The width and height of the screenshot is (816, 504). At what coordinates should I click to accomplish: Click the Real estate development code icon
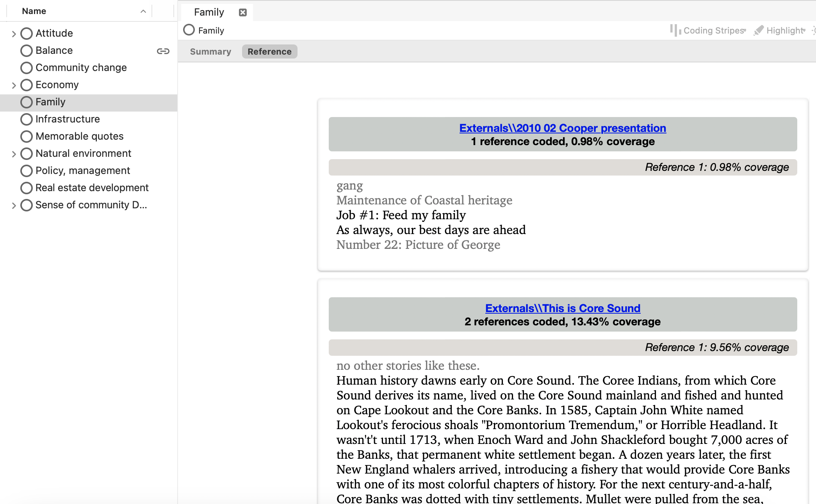tap(27, 188)
